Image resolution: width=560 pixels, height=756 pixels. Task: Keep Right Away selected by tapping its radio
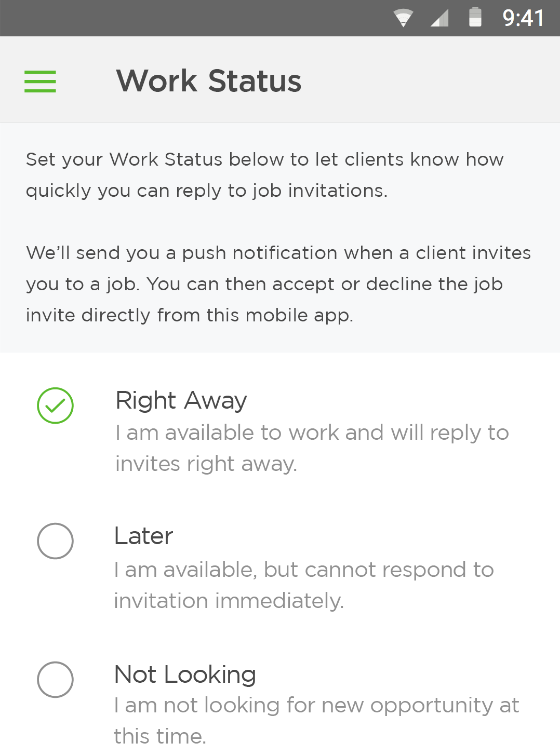pos(55,406)
